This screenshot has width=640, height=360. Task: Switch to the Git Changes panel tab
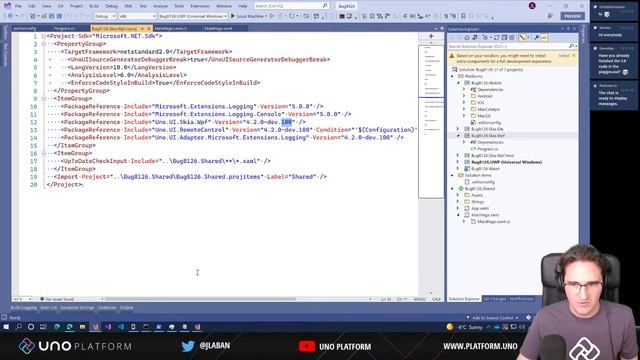pyautogui.click(x=494, y=299)
